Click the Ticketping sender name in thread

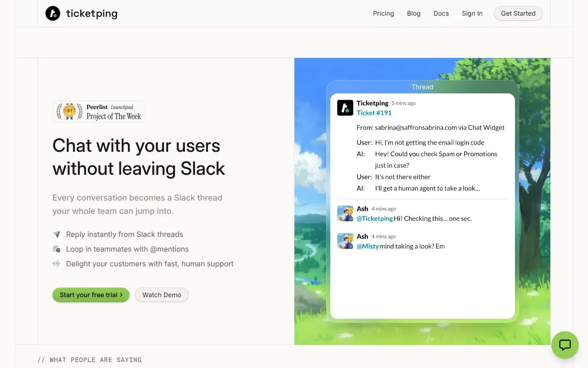point(373,103)
